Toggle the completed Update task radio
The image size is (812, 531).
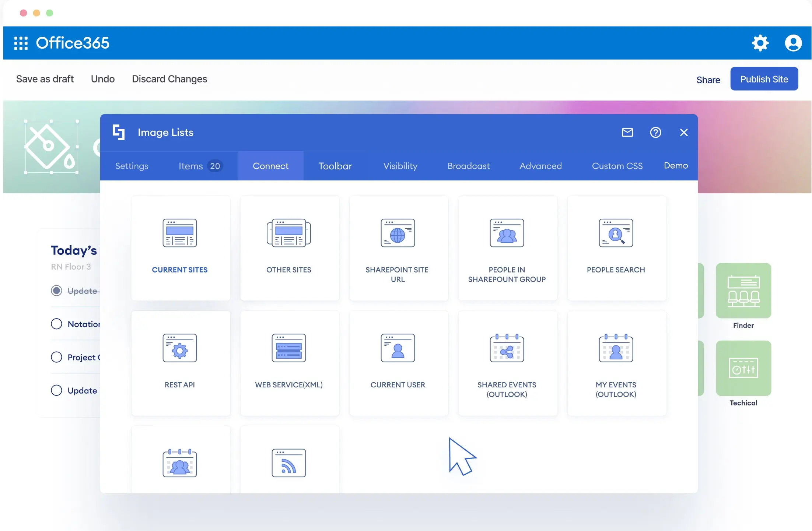pyautogui.click(x=56, y=291)
